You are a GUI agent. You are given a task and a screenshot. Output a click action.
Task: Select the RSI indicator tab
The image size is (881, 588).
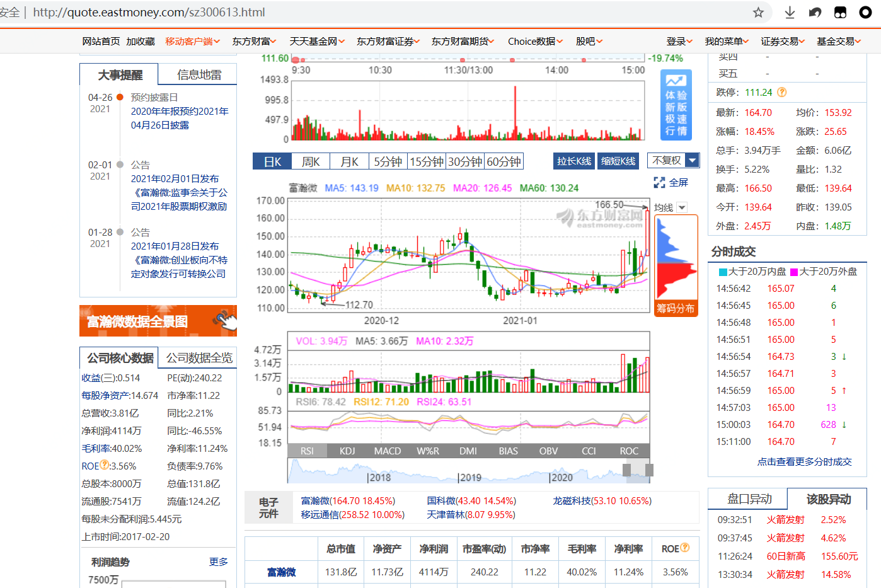(x=307, y=451)
